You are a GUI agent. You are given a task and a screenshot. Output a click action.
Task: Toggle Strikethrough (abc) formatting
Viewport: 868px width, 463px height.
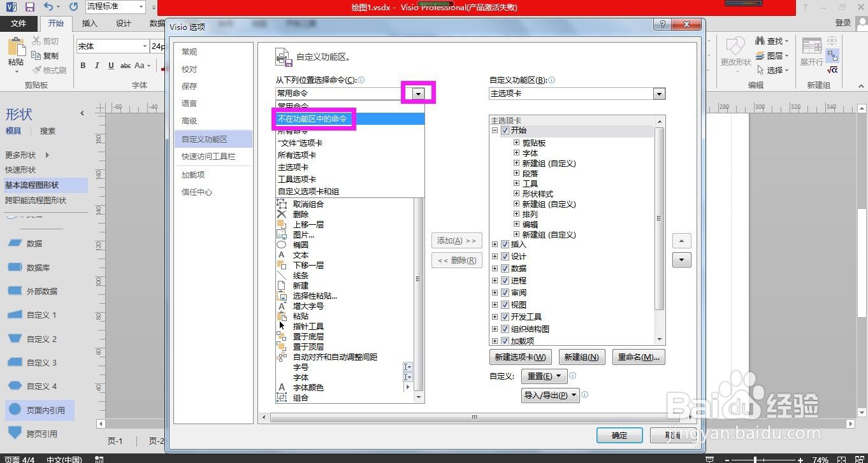(126, 66)
